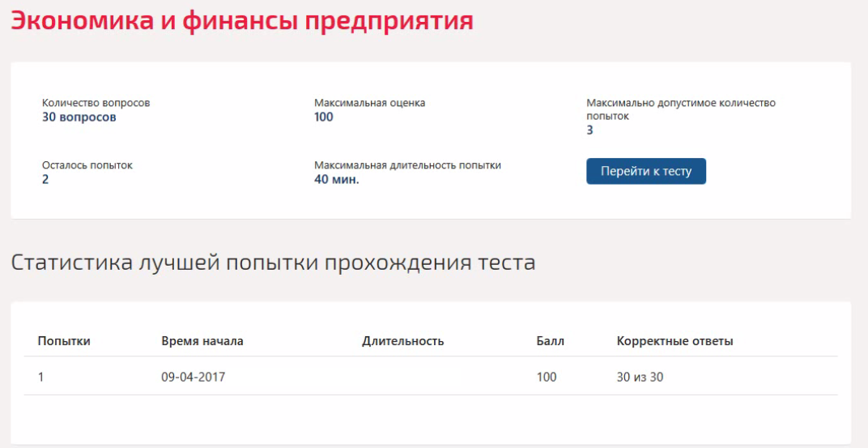Screen dimensions: 868x448
Task: Click the "Количество вопросов" label
Action: point(96,103)
